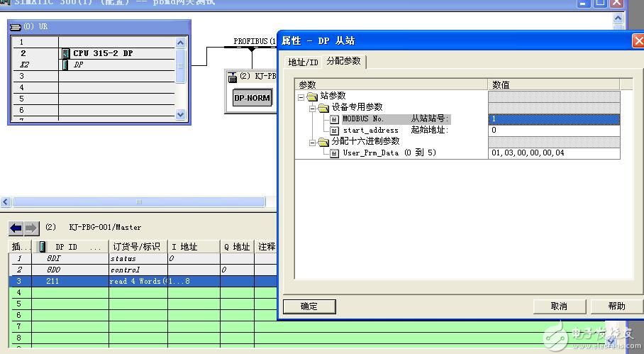
Task: Select slot 2 row 8DO control
Action: coord(143,270)
